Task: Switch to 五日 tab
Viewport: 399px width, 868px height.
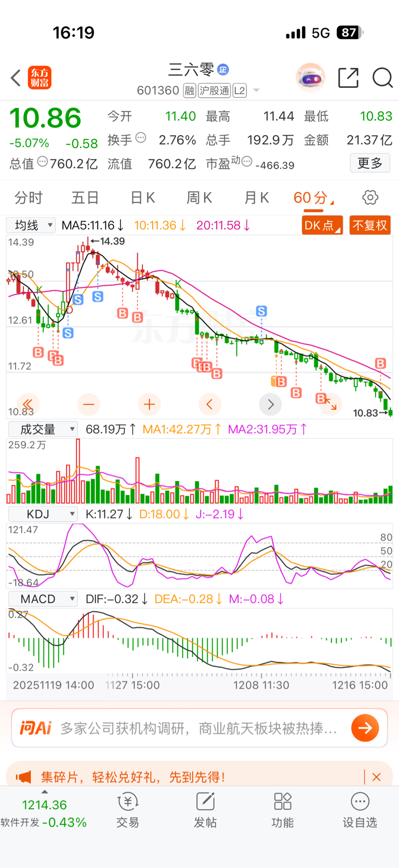Action: pyautogui.click(x=85, y=198)
